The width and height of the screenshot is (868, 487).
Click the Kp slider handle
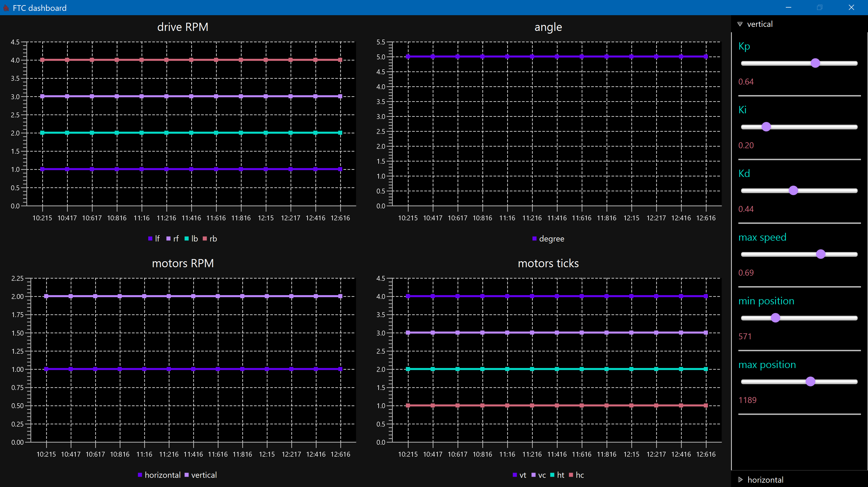[815, 63]
